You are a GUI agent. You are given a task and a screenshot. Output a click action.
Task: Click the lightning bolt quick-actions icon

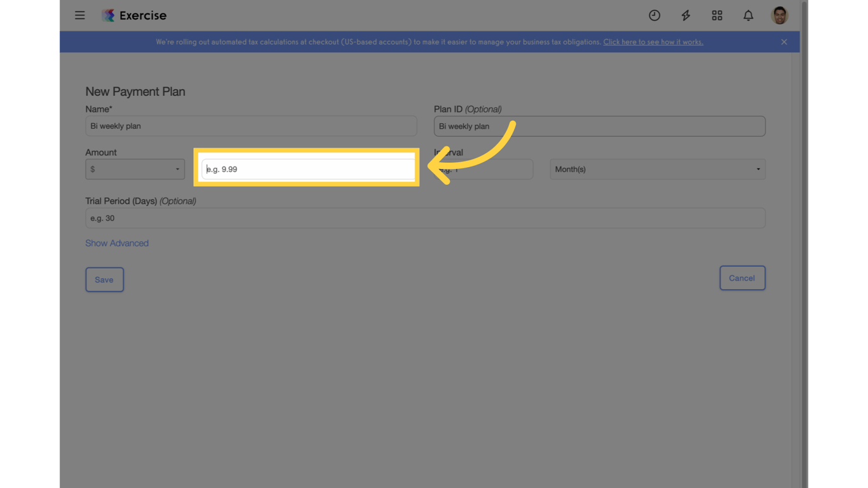click(x=686, y=15)
